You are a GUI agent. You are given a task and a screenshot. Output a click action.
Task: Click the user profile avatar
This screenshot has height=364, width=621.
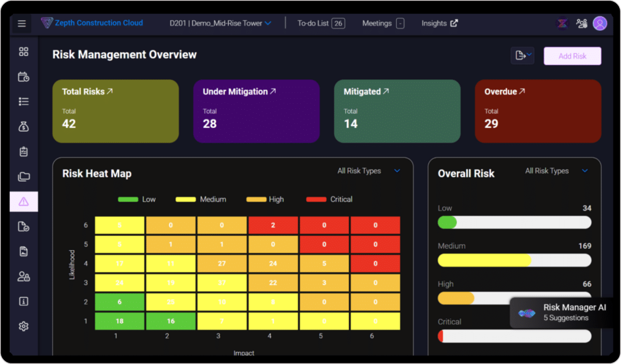[599, 23]
